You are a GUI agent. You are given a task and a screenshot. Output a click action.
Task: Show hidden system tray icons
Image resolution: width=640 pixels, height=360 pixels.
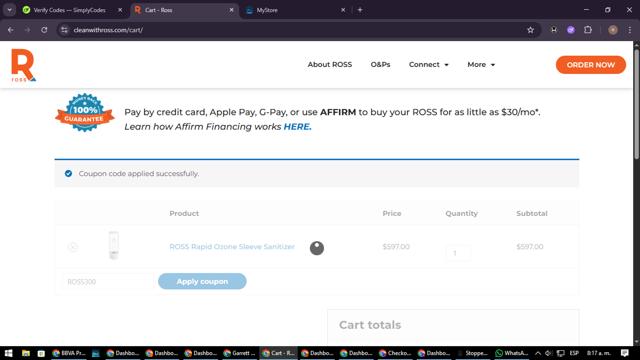pos(538,353)
